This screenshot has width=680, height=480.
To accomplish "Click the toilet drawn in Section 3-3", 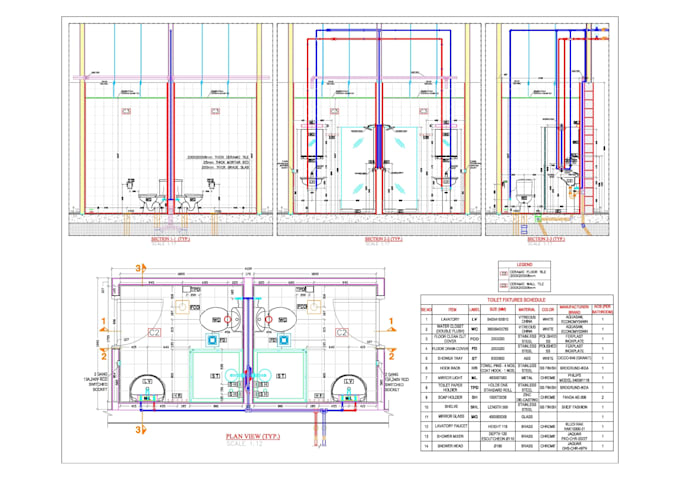I will click(x=524, y=194).
